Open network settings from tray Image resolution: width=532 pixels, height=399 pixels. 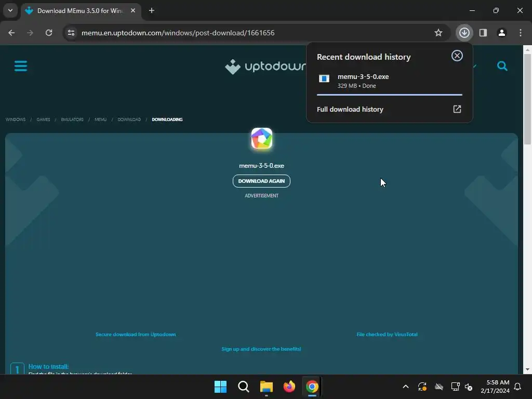tap(455, 387)
